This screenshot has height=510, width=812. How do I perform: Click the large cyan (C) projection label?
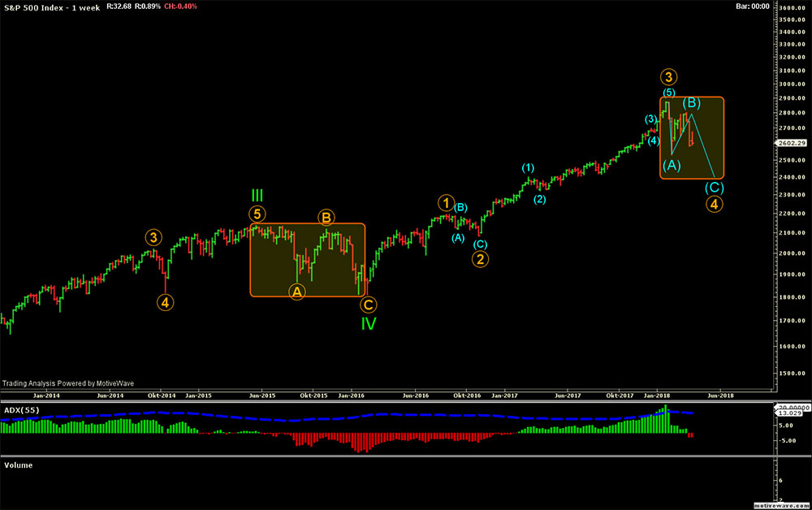pos(715,188)
